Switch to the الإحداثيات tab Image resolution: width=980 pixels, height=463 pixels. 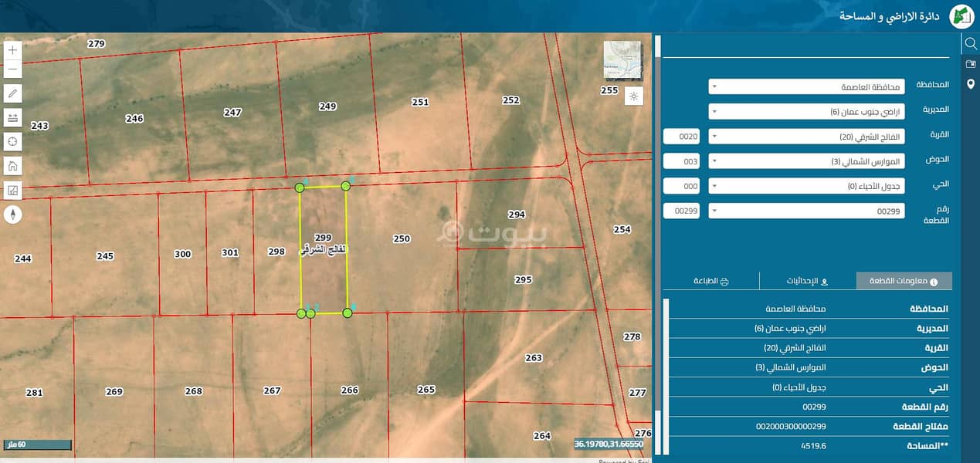(x=807, y=282)
